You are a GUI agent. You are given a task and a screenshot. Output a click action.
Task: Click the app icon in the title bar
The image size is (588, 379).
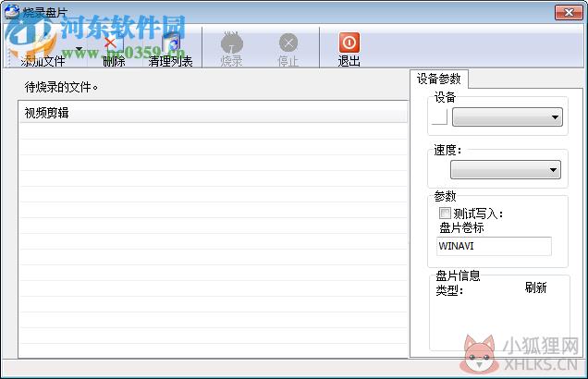[12, 12]
